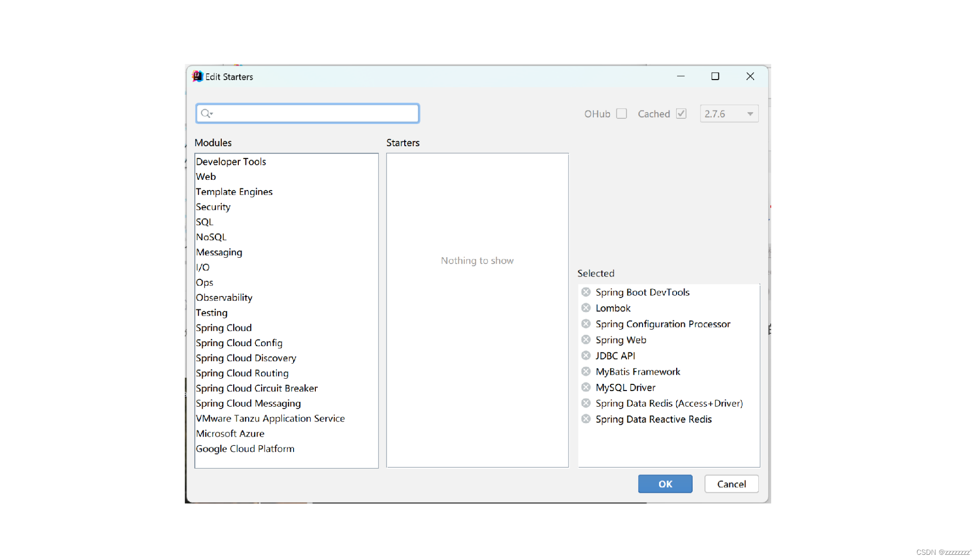979x560 pixels.
Task: Click the Spring Web entry text
Action: (621, 340)
